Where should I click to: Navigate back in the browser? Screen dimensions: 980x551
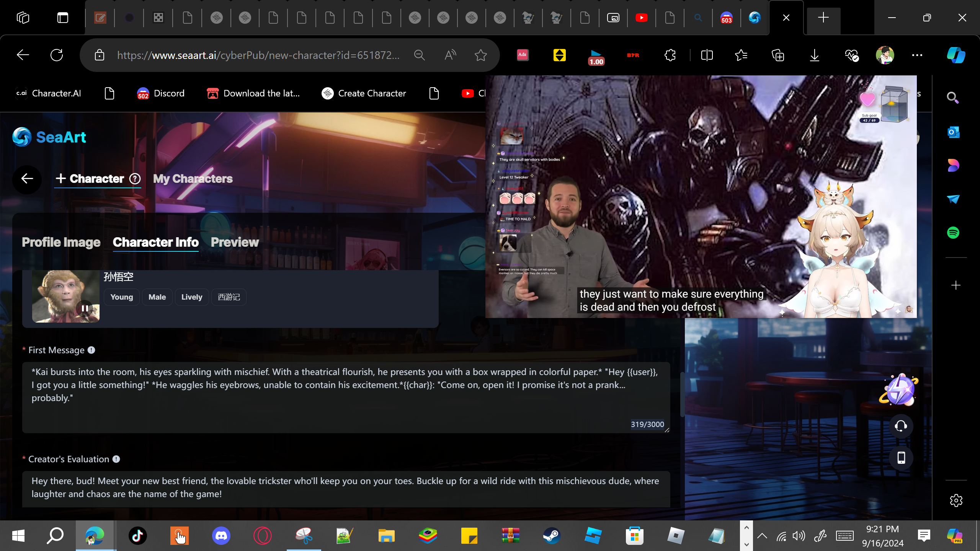point(23,55)
